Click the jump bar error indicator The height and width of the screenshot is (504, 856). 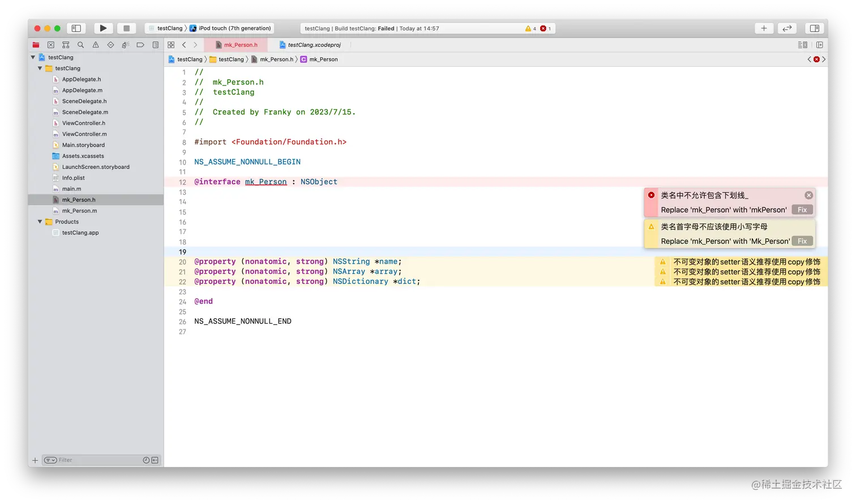[x=816, y=59]
